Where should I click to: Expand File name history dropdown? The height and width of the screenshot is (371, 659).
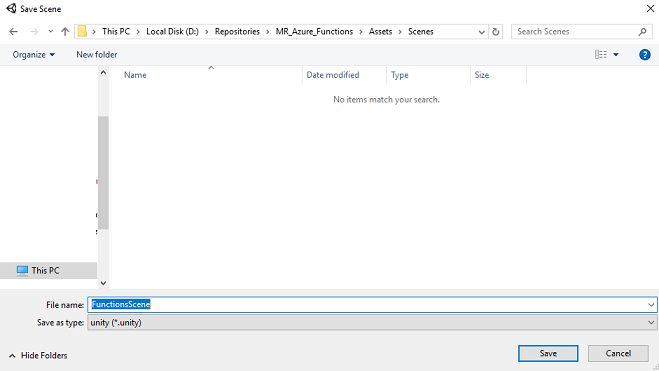pos(651,305)
